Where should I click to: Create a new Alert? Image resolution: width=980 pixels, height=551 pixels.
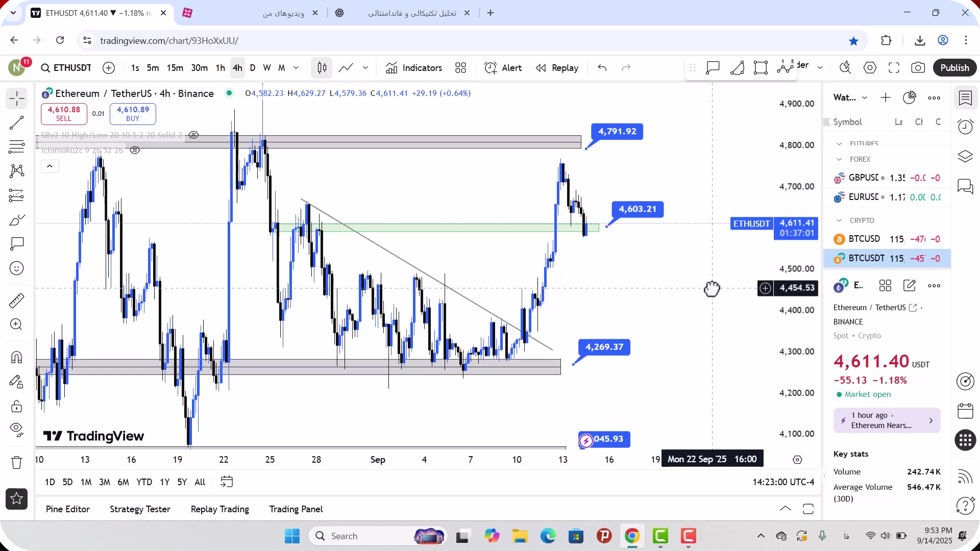503,68
